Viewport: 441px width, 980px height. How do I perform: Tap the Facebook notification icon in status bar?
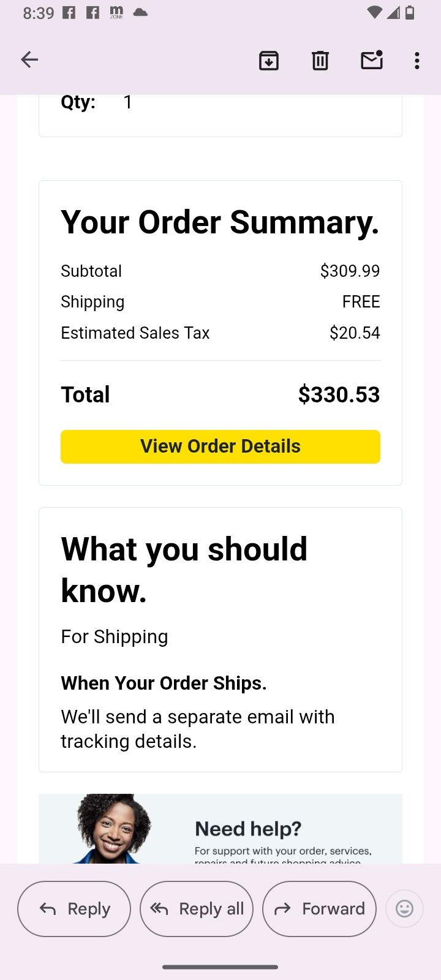pyautogui.click(x=69, y=13)
